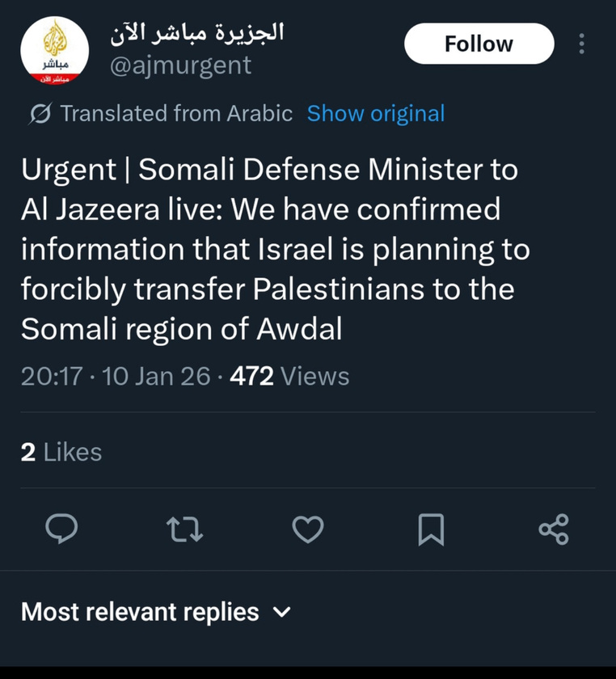Click the 10 Jan 26 post date
Viewport: 616px width, 679px height.
[x=157, y=376]
